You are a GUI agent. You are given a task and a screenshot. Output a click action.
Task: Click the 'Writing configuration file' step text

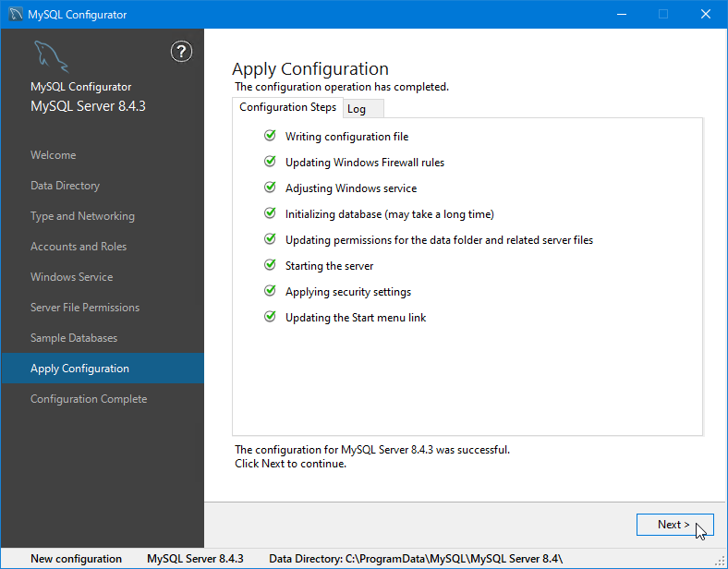[346, 137]
